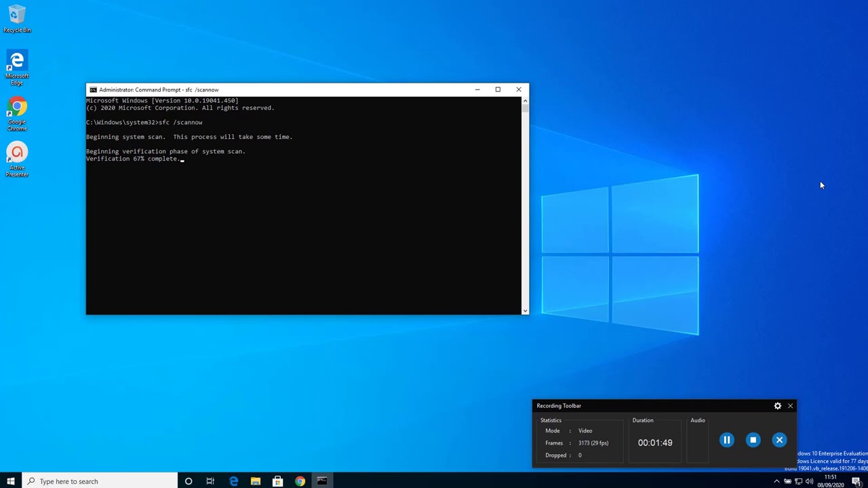868x488 pixels.
Task: Click the Mode value 'Video'
Action: click(585, 431)
